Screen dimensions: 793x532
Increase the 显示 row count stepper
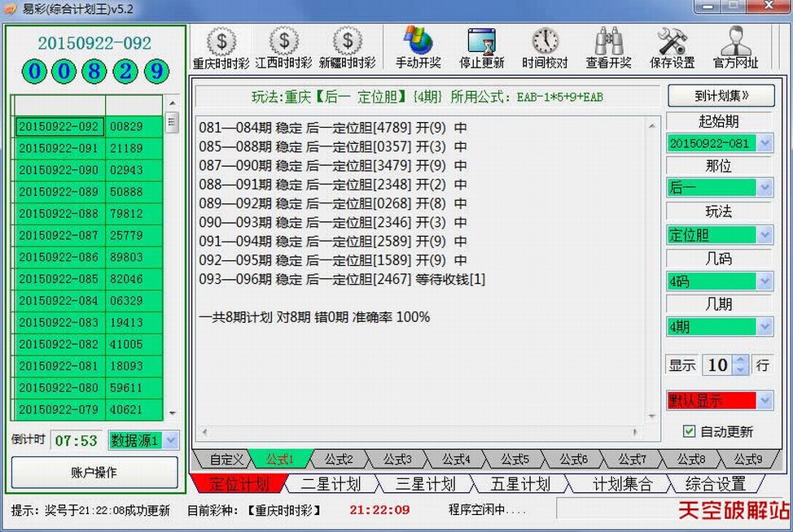(739, 360)
